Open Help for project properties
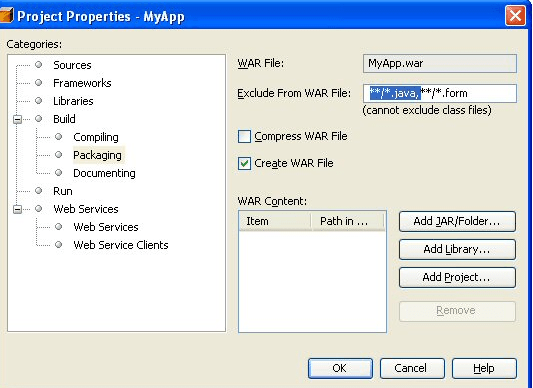Viewport: 533px width, 388px height. (484, 368)
